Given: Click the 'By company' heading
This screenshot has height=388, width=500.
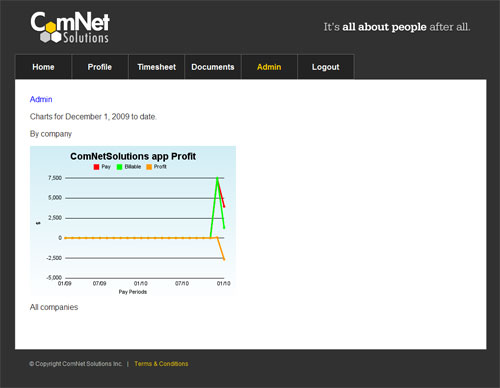Looking at the screenshot, I should [51, 134].
